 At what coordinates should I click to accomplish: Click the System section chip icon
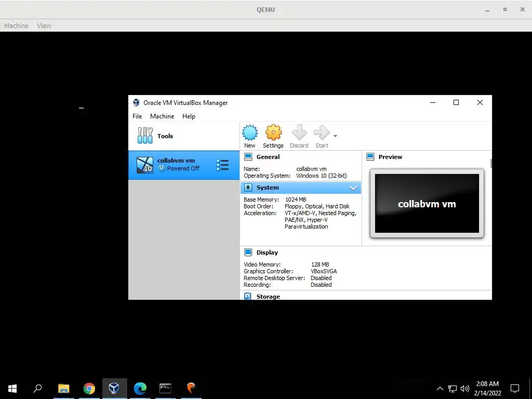click(248, 187)
